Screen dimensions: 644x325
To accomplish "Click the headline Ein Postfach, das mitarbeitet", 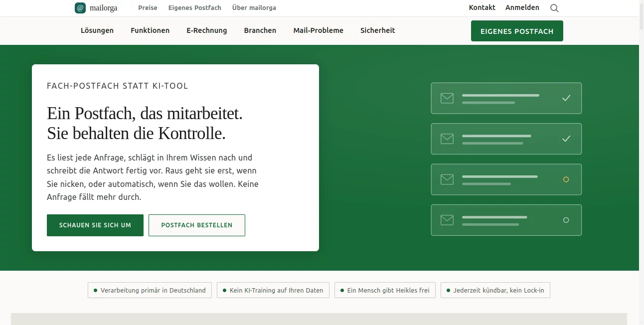I will click(x=145, y=114).
